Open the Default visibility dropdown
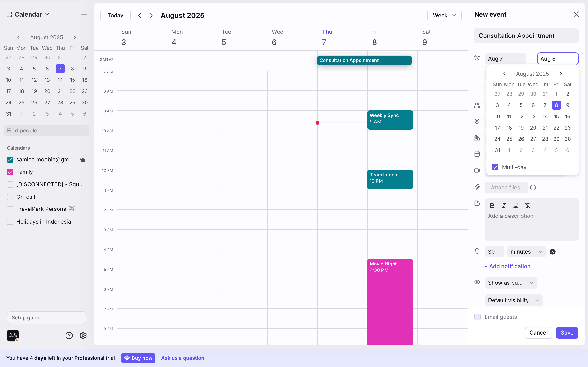Viewport: 588px width, 367px height. click(513, 300)
